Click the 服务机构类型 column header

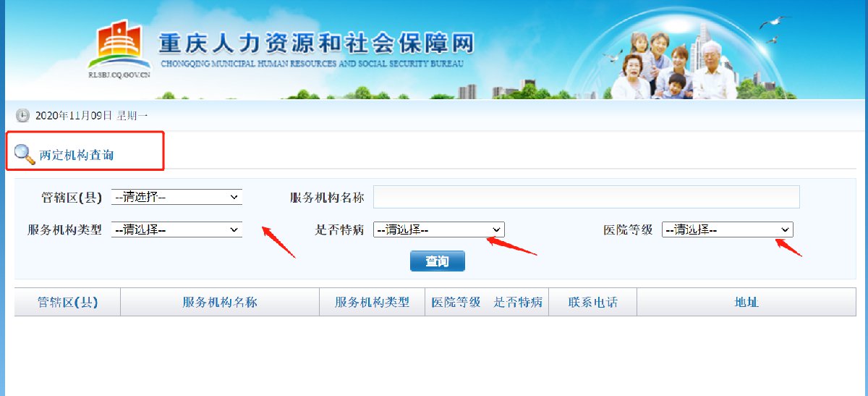pos(372,303)
